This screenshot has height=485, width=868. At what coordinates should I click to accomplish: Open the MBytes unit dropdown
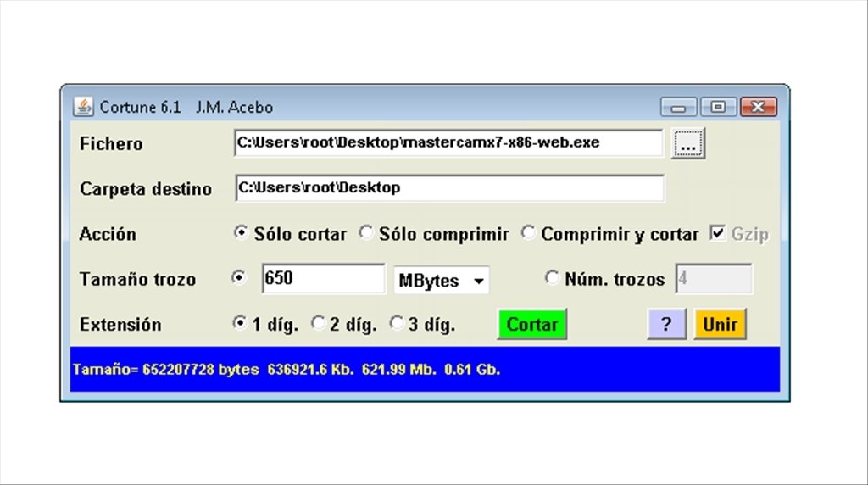[441, 281]
